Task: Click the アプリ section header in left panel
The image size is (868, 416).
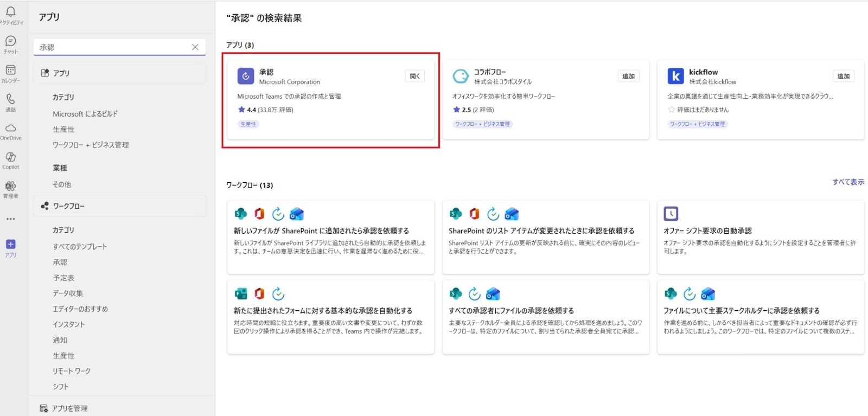Action: pos(120,73)
